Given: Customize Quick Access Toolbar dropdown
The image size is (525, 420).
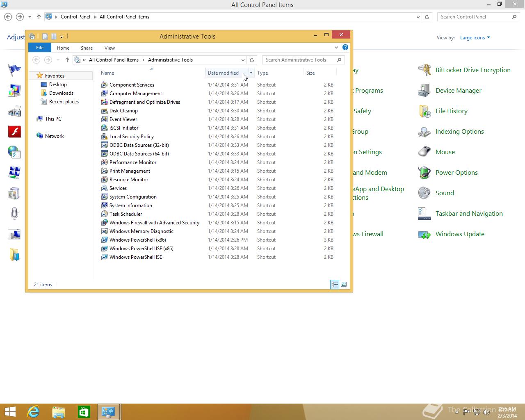Looking at the screenshot, I should tap(62, 37).
